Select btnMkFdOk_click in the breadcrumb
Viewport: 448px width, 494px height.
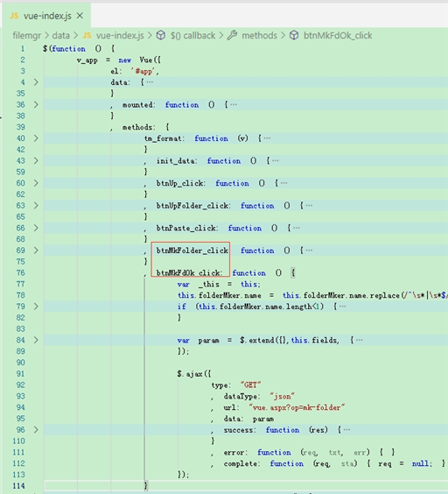coord(338,35)
